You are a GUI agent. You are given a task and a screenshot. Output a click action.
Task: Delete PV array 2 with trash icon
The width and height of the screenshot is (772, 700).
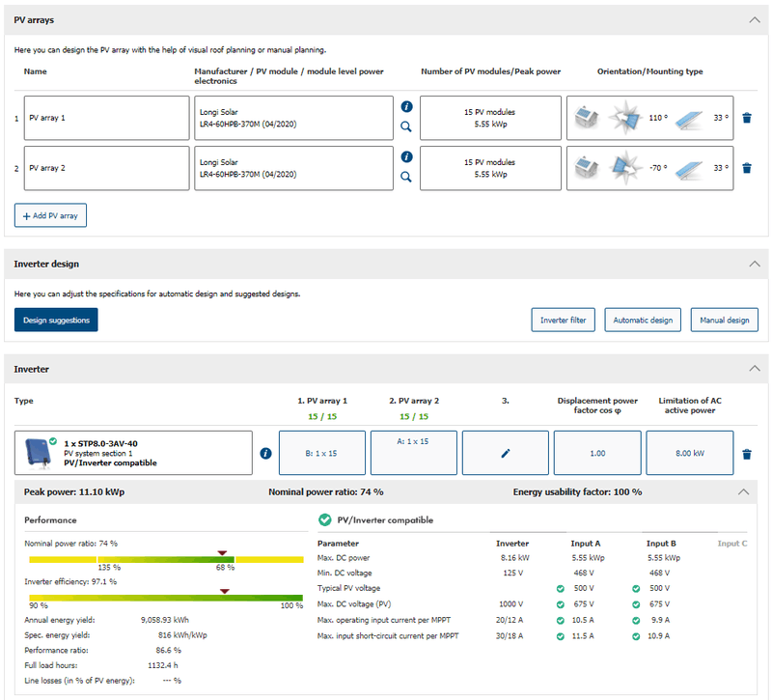[746, 168]
